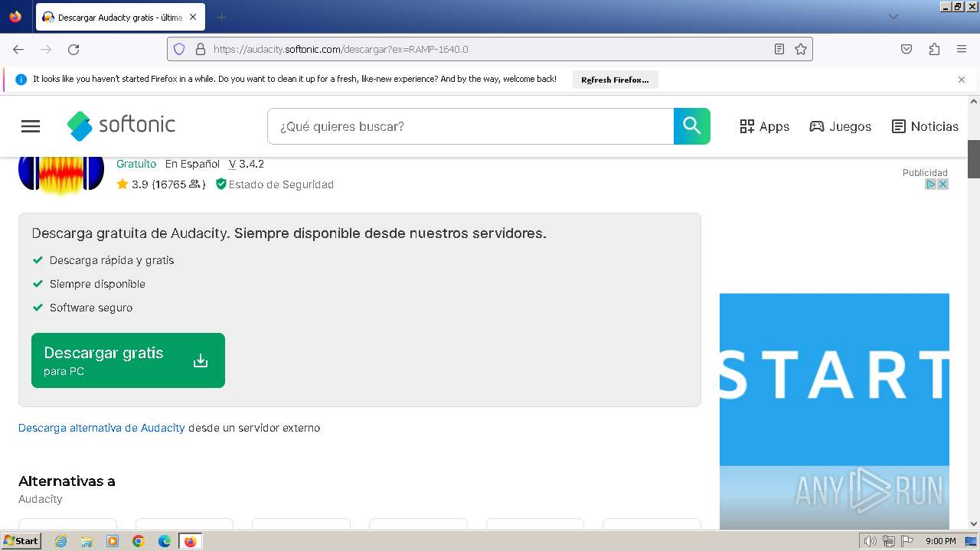Click the Firefox View icon

(x=15, y=17)
